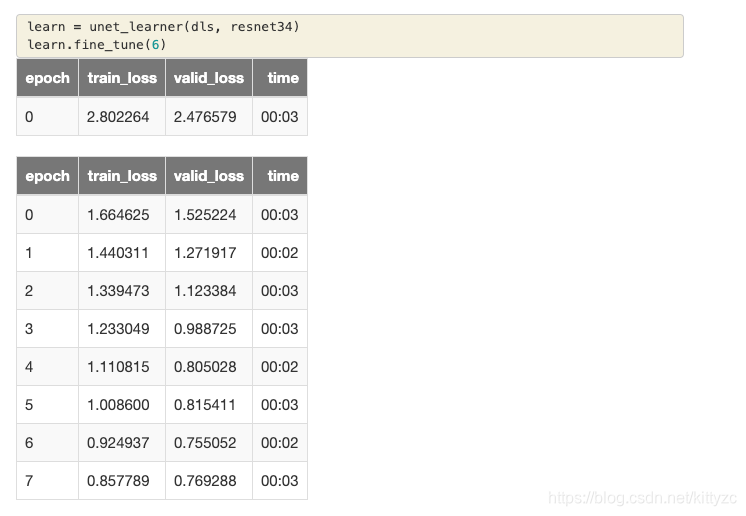Click valid_loss header in second table
The height and width of the screenshot is (516, 746).
point(209,176)
